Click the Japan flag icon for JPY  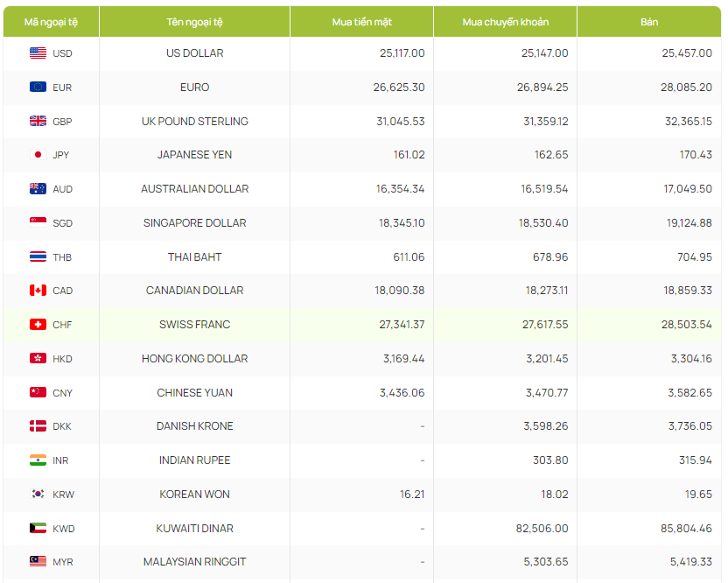coord(38,155)
